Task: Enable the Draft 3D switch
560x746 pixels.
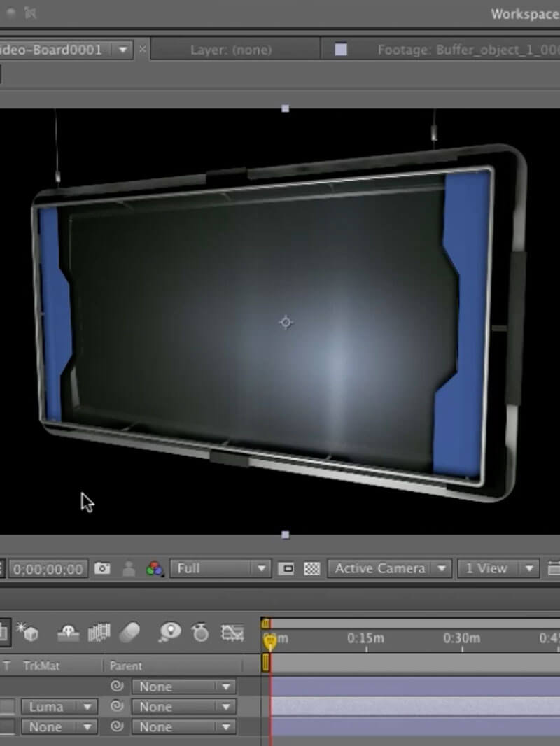Action: pyautogui.click(x=27, y=633)
